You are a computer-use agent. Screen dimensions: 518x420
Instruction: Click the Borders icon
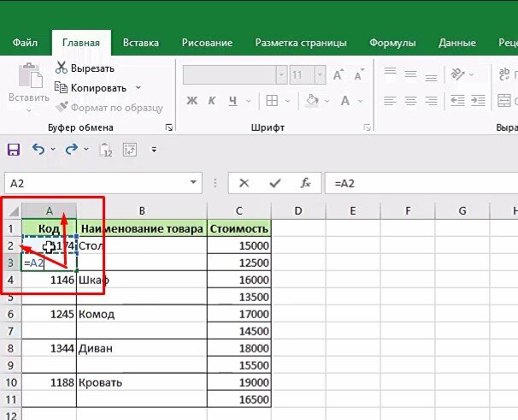(x=272, y=101)
